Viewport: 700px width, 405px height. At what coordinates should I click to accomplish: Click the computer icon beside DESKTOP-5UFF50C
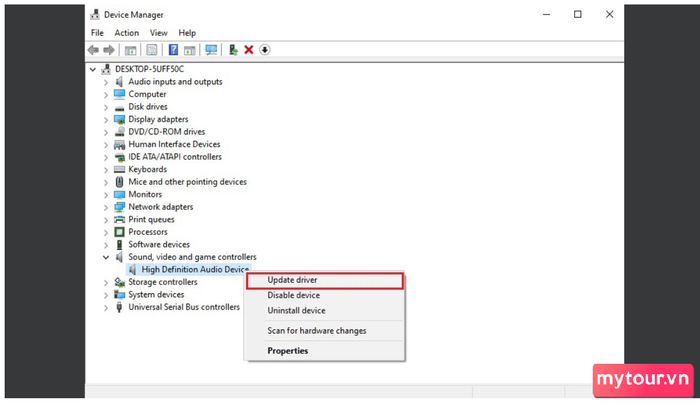pyautogui.click(x=106, y=69)
